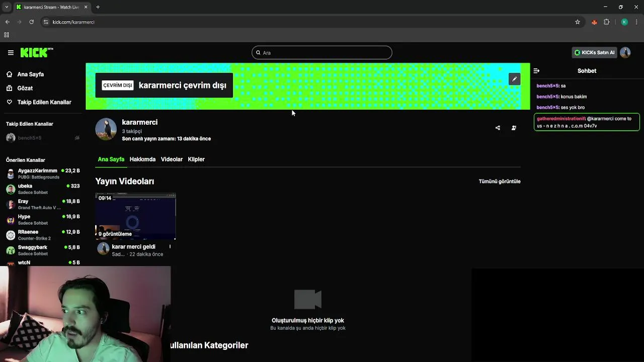The height and width of the screenshot is (362, 644).
Task: Switch to the Hakkımda tab
Action: [142, 159]
